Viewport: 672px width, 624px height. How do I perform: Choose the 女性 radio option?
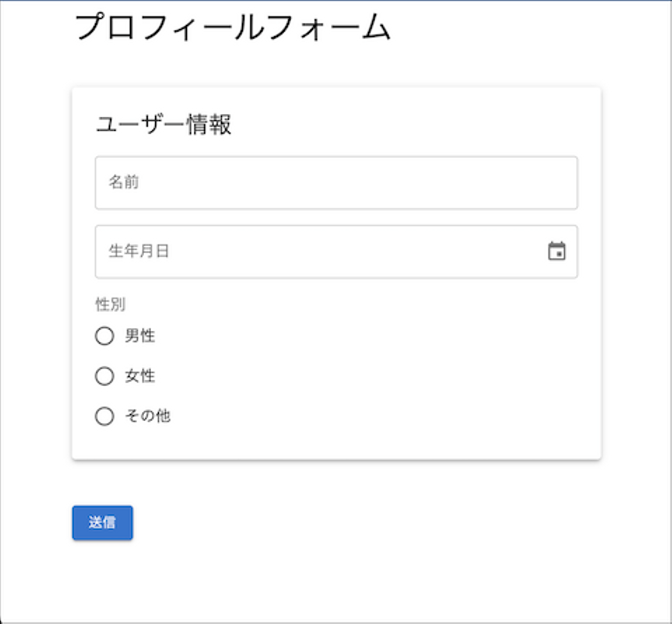[x=105, y=376]
